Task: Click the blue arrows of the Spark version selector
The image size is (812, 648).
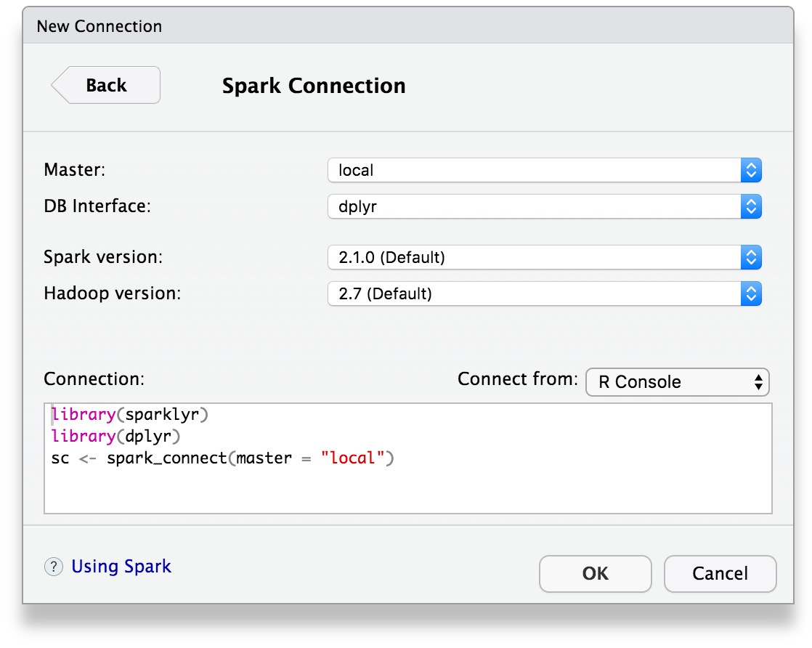Action: pyautogui.click(x=751, y=257)
